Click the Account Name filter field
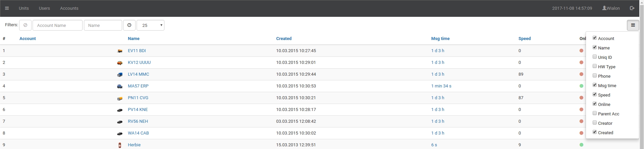This screenshot has height=149, width=644. tap(57, 25)
